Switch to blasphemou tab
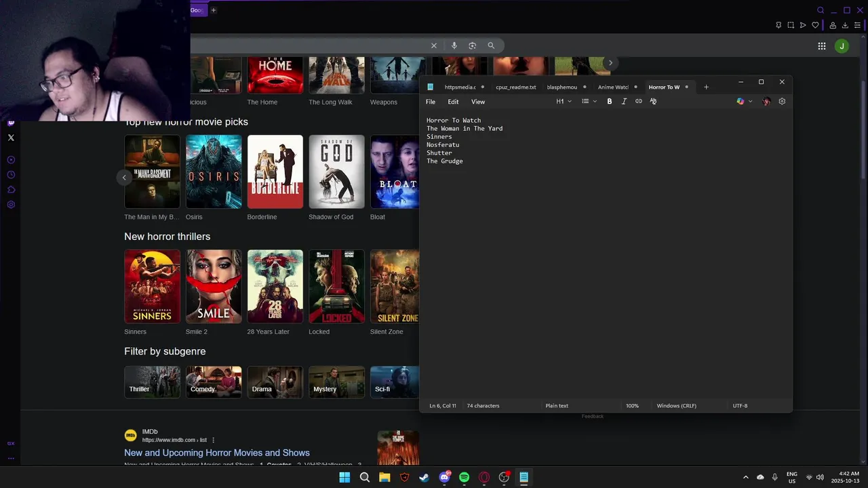The image size is (868, 488). 561,87
